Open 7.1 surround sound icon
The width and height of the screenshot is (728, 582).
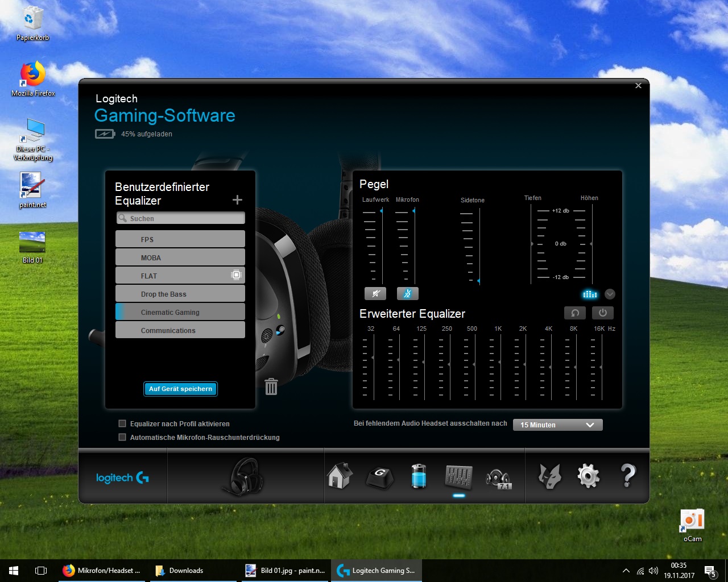click(x=499, y=479)
